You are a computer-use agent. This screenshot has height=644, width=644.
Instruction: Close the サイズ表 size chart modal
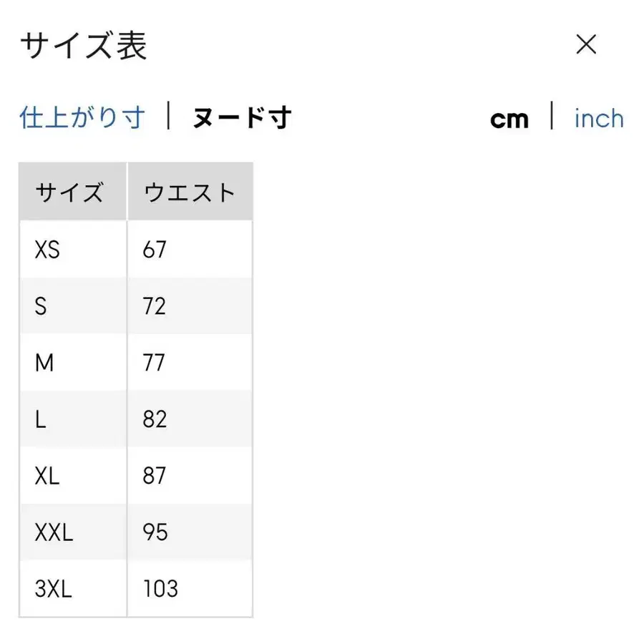[587, 45]
